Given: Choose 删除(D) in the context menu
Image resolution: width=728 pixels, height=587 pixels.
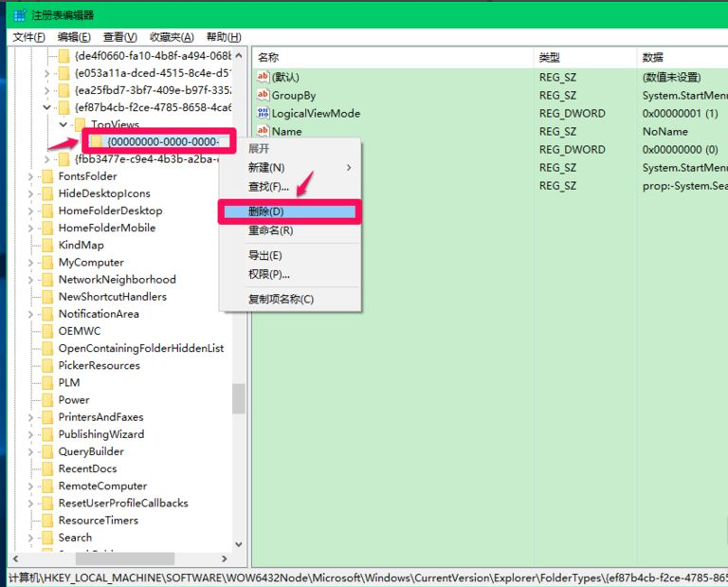Looking at the screenshot, I should click(x=266, y=211).
